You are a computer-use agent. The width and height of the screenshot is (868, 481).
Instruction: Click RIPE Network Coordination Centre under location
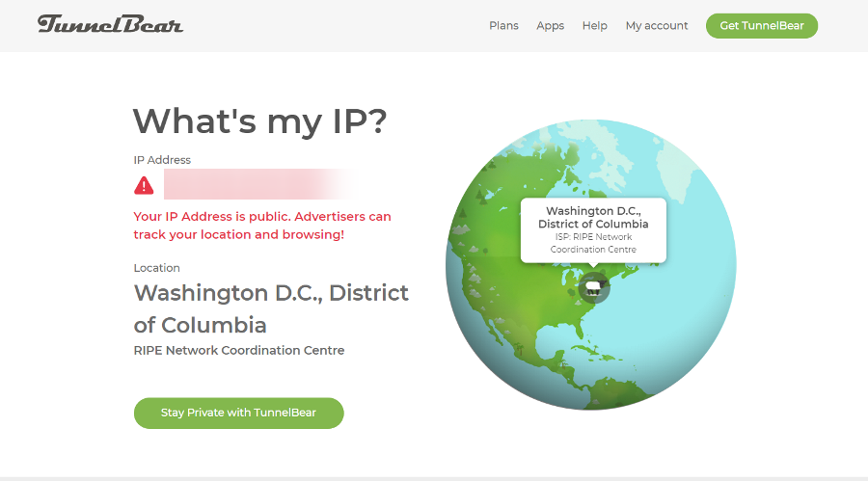point(239,350)
